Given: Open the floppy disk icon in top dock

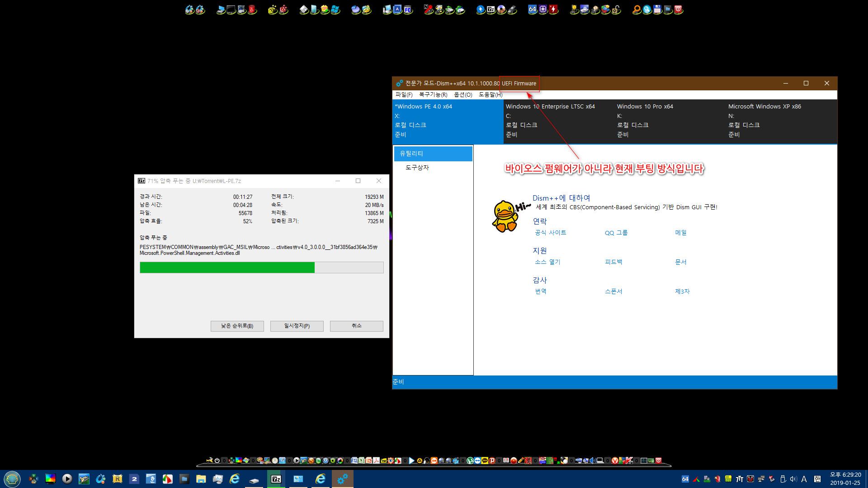Looking at the screenshot, I should [x=657, y=9].
